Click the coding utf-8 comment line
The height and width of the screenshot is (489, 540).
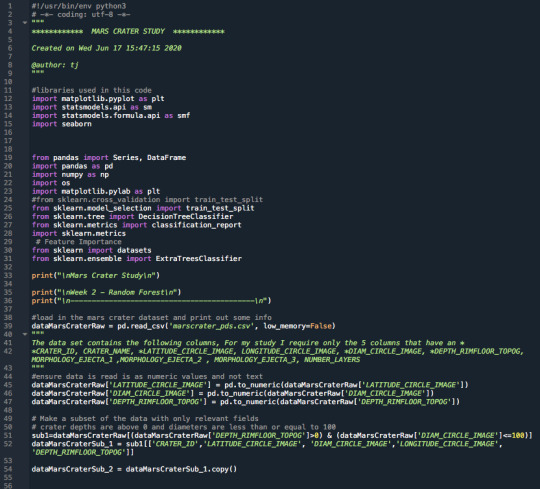click(x=81, y=14)
